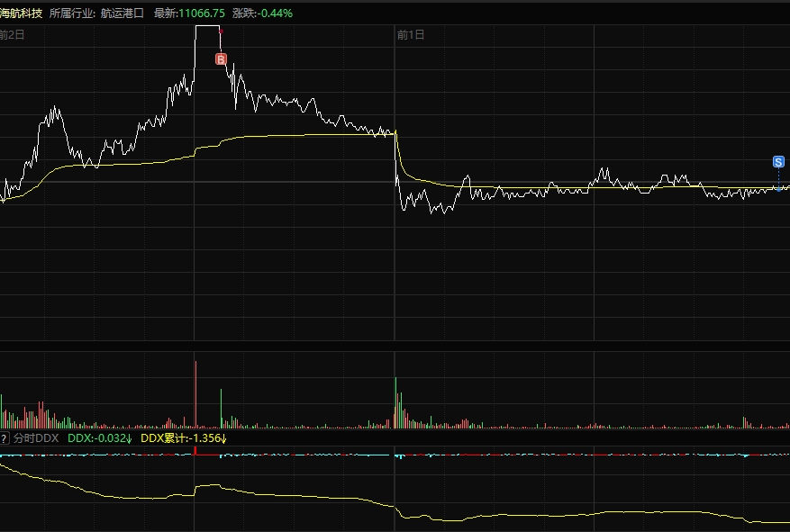
Task: Click the 前1日 day label
Action: [x=411, y=35]
